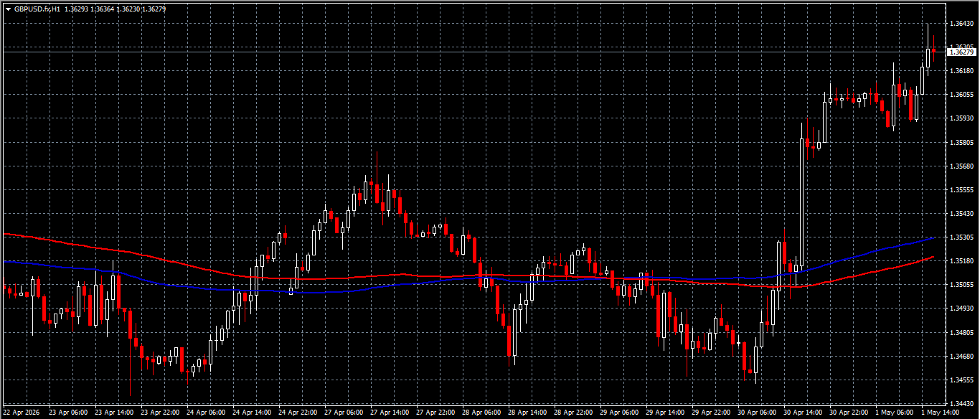Click the 22 Apr 2026 time label

(22, 413)
